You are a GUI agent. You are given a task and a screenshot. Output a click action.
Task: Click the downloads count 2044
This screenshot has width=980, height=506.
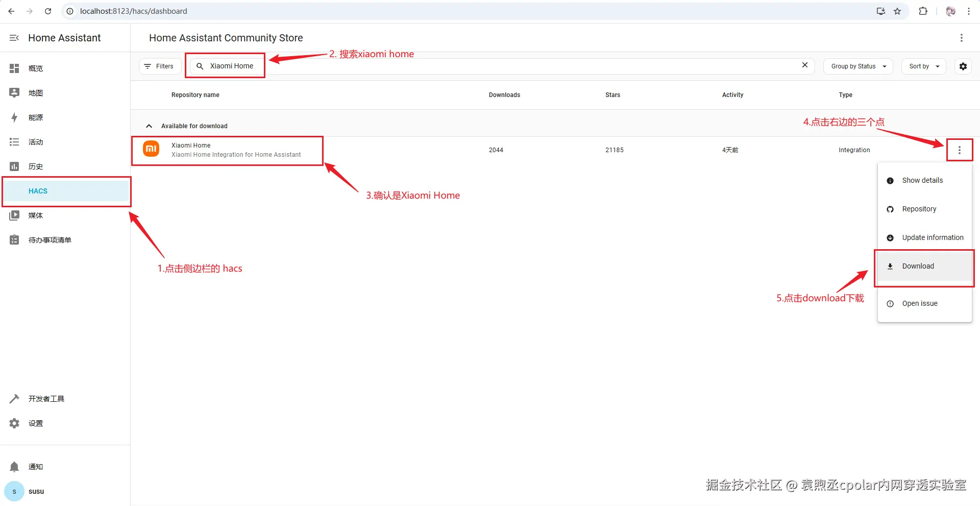pos(496,150)
